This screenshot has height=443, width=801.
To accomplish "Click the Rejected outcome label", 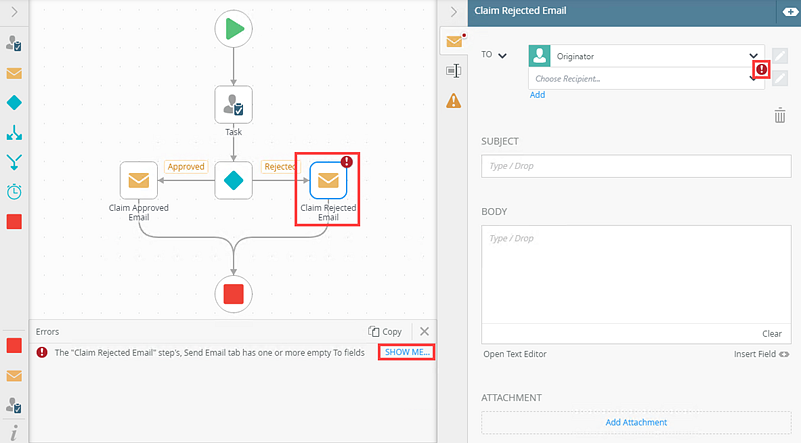I will (x=280, y=167).
